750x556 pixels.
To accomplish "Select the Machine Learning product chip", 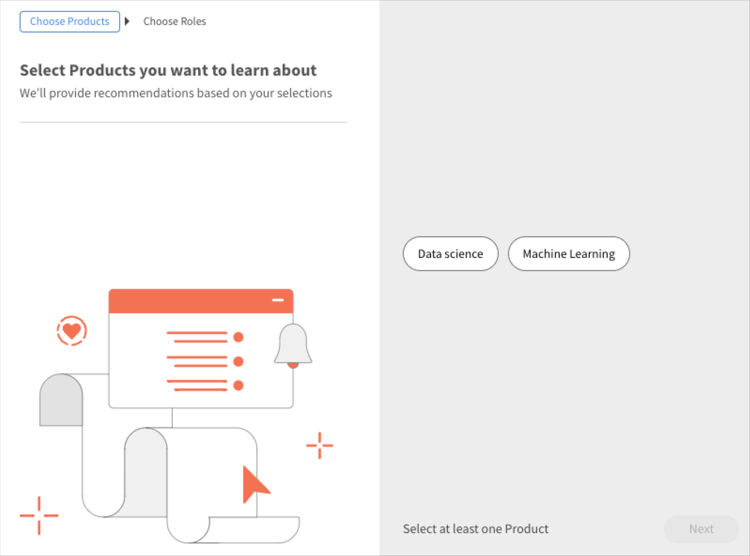I will tap(569, 254).
